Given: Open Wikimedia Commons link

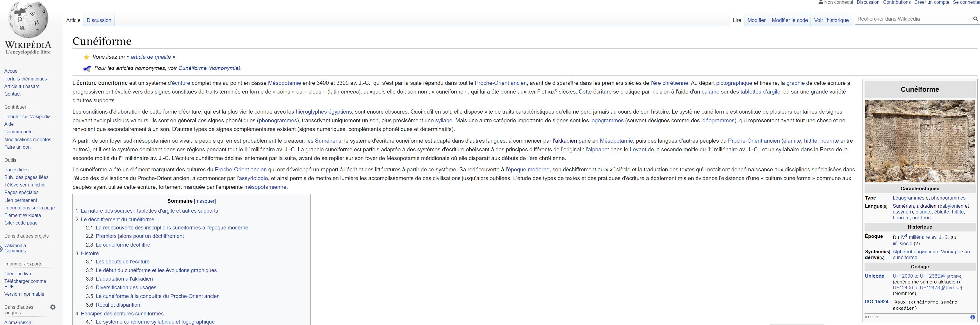Looking at the screenshot, I should (15, 248).
